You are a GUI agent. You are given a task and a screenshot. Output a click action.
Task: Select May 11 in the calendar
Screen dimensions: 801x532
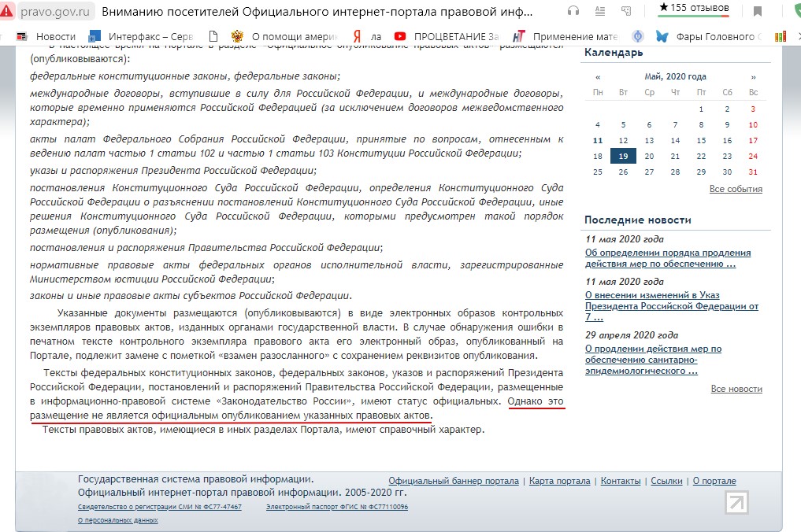598,140
